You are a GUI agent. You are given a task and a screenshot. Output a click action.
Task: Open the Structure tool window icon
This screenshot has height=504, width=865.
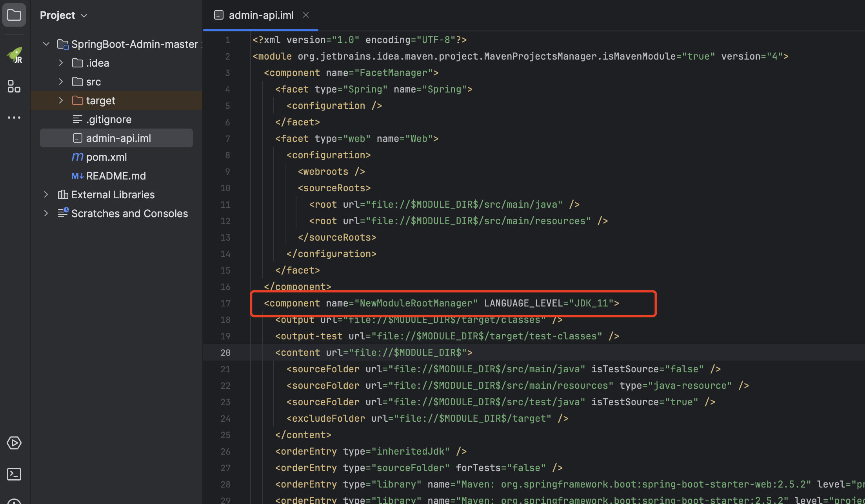[14, 87]
